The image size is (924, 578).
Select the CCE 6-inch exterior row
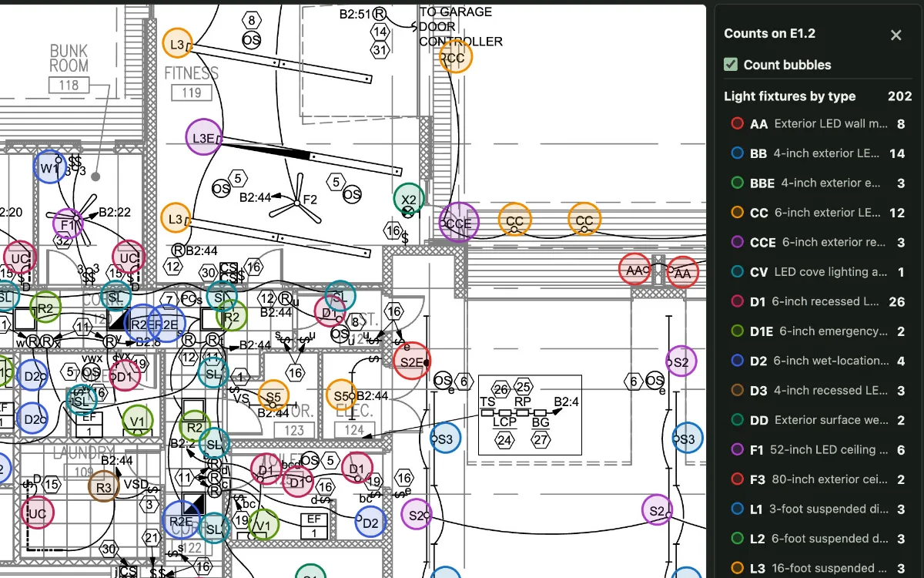(818, 242)
